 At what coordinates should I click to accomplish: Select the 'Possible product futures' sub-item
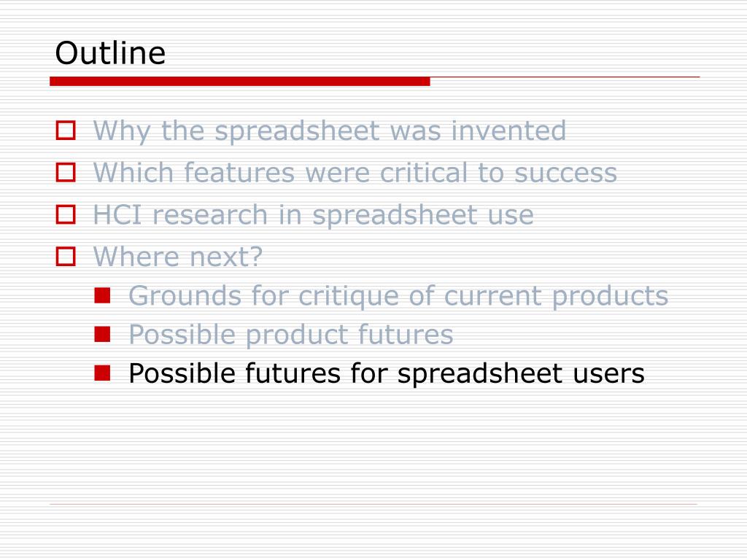pos(291,334)
